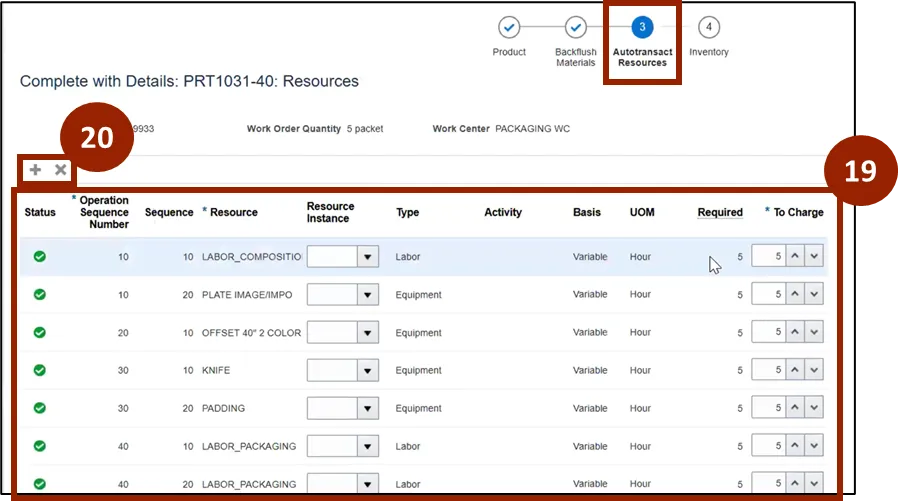
Task: Click status checkmark for OFFSET 40" 2 COLOR row
Action: [x=40, y=333]
